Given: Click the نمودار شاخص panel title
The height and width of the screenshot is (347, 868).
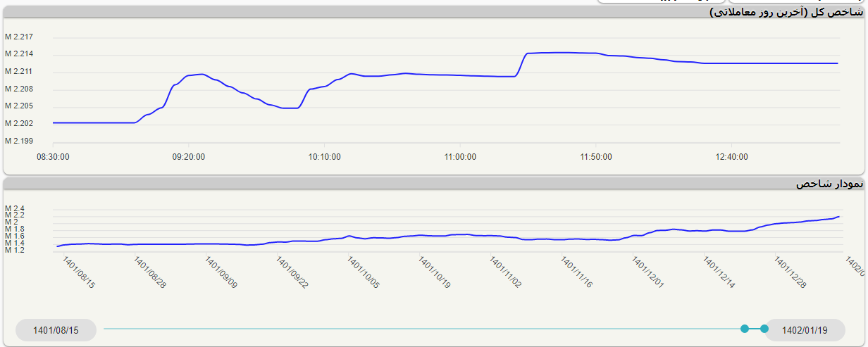Looking at the screenshot, I should (x=829, y=184).
